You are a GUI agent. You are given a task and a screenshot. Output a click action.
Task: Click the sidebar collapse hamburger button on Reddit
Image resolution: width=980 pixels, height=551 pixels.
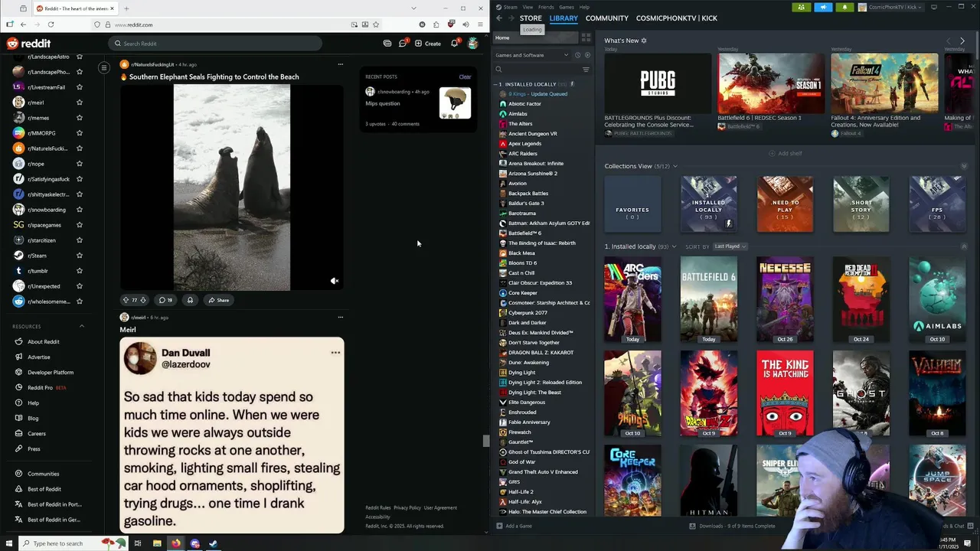point(104,67)
